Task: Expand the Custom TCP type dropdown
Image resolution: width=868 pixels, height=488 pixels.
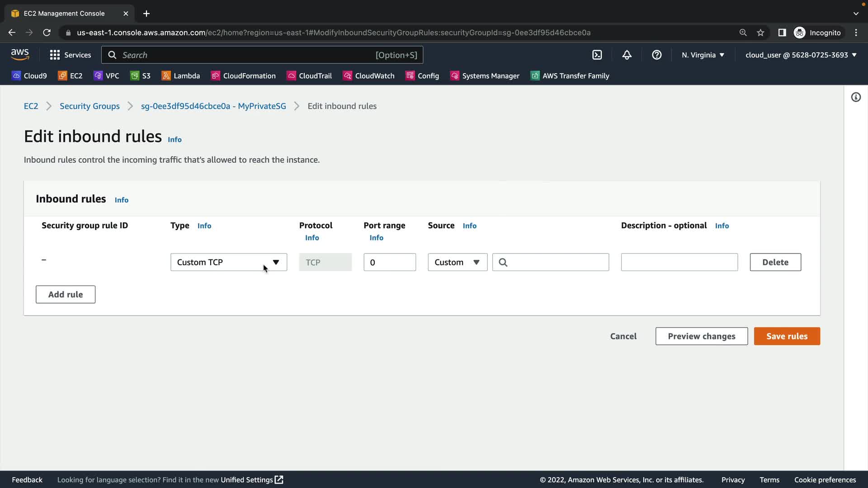Action: (228, 262)
